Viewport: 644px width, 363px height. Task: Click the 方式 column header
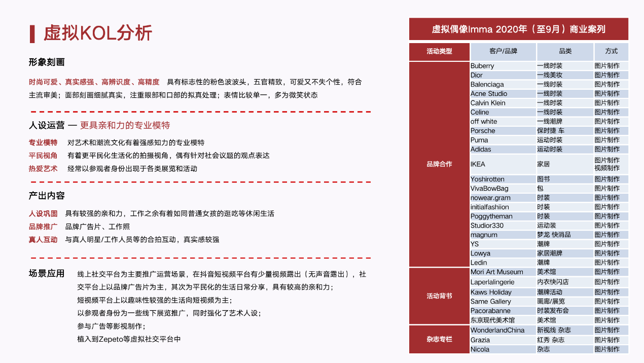click(611, 51)
